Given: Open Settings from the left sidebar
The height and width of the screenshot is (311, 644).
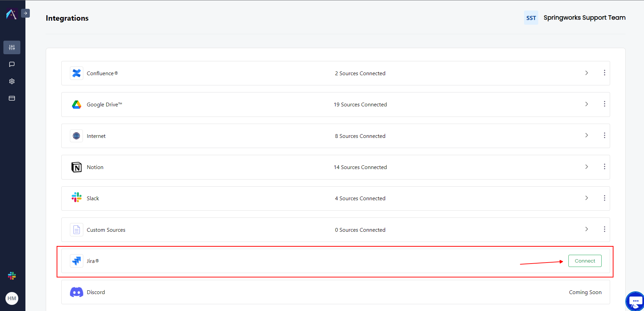Looking at the screenshot, I should click(12, 81).
